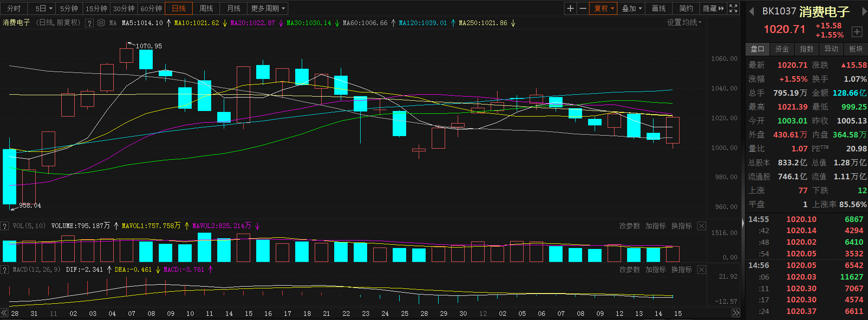
Task: Click help icon next to 消费电子 title
Action: tap(89, 23)
